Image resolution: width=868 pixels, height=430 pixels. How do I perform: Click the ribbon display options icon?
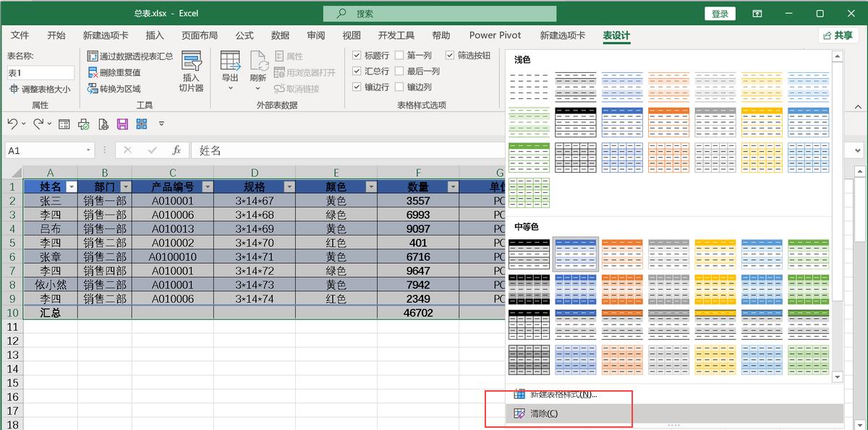tap(757, 14)
